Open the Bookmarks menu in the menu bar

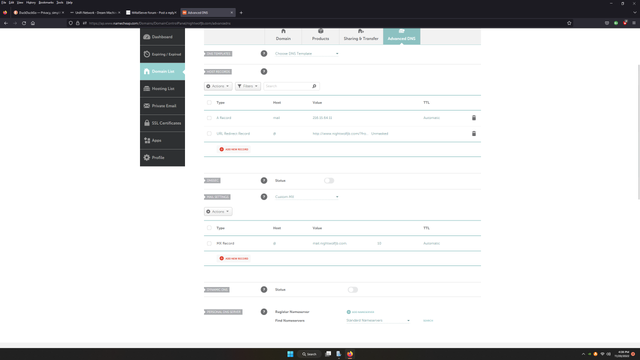pos(46,2)
